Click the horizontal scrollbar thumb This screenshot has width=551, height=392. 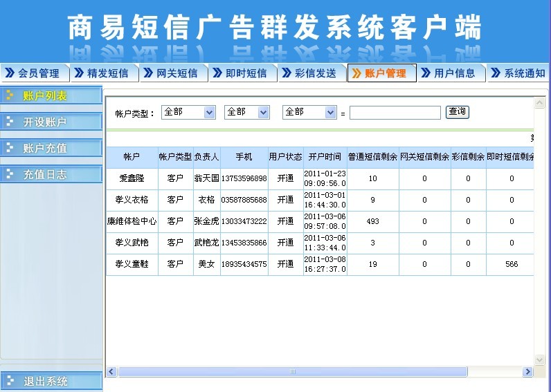pyautogui.click(x=293, y=372)
